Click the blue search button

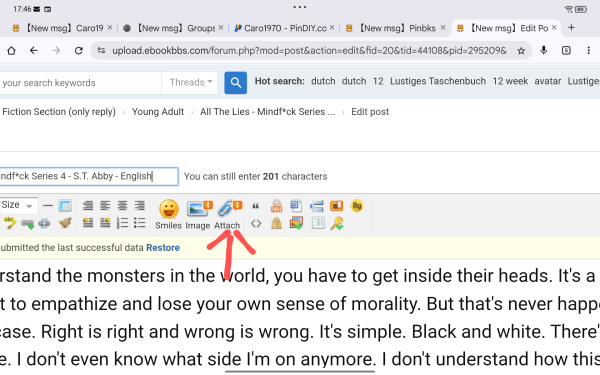point(235,83)
